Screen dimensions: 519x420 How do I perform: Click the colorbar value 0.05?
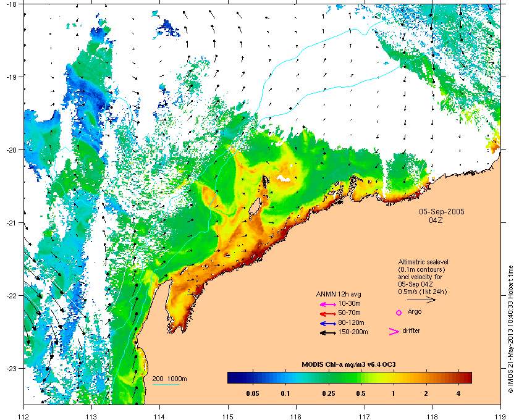click(x=253, y=394)
